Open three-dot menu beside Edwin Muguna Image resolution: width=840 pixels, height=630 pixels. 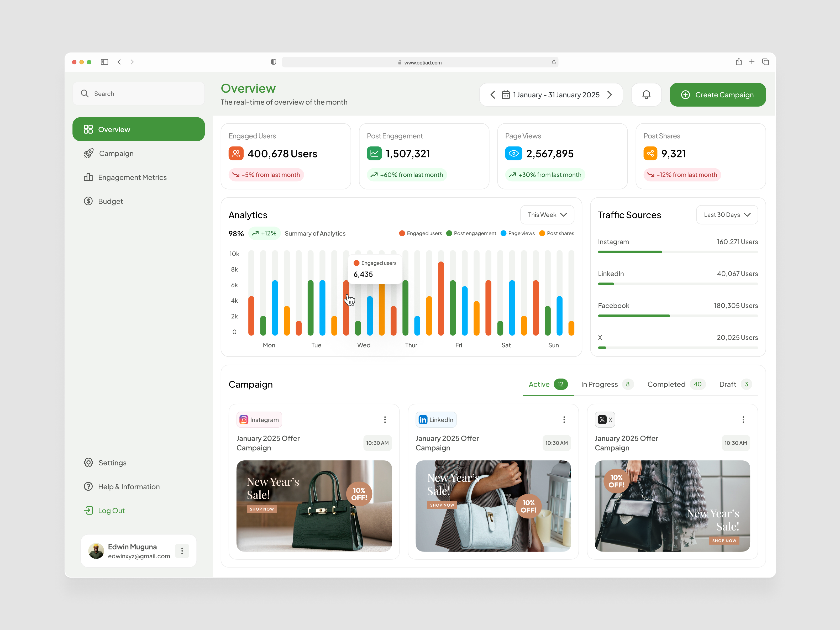pos(182,551)
